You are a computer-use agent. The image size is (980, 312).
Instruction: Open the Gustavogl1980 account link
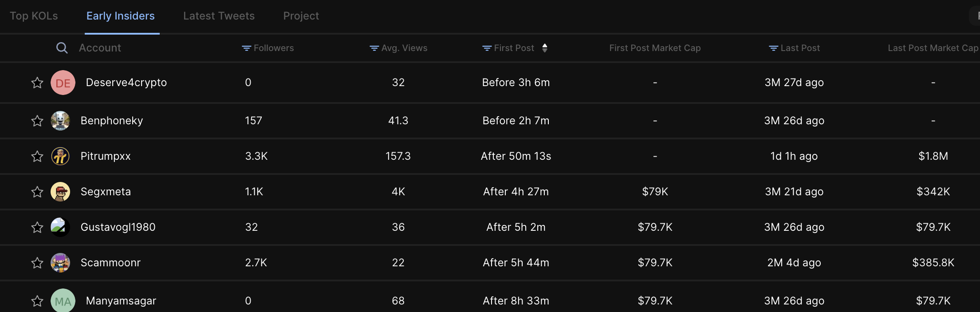tap(118, 227)
